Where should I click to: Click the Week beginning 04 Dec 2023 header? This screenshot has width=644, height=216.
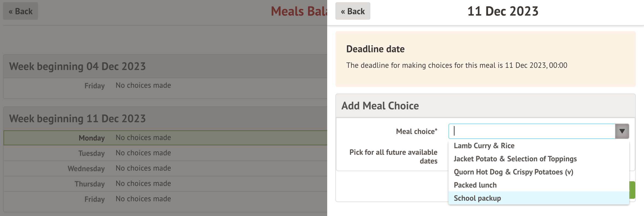tap(77, 66)
